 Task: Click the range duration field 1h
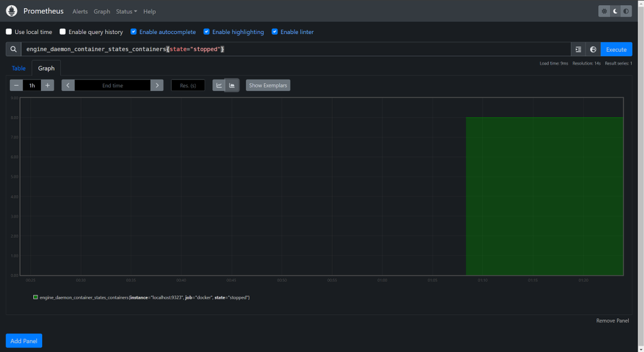click(32, 86)
